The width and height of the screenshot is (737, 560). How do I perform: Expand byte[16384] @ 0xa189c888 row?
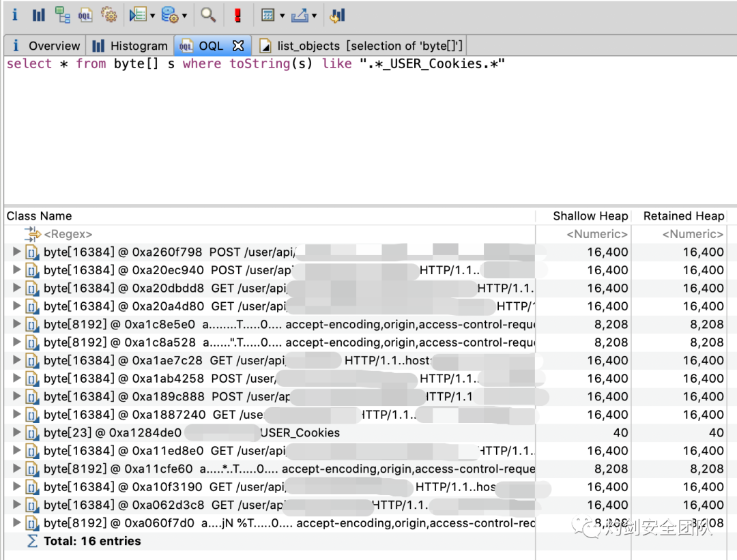click(x=16, y=396)
